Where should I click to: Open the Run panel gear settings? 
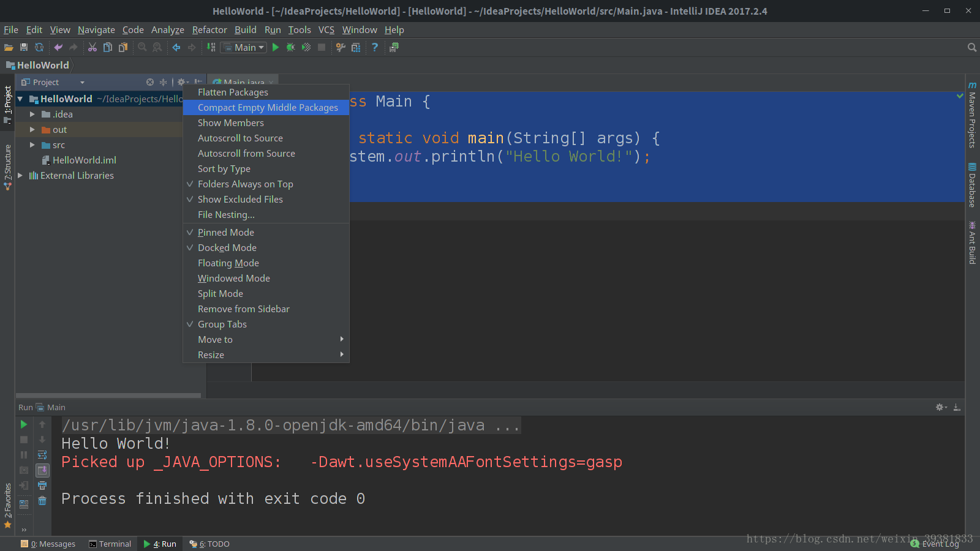(941, 407)
